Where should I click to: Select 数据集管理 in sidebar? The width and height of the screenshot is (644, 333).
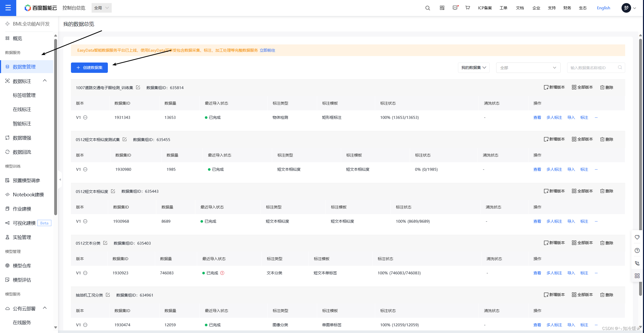(27, 67)
